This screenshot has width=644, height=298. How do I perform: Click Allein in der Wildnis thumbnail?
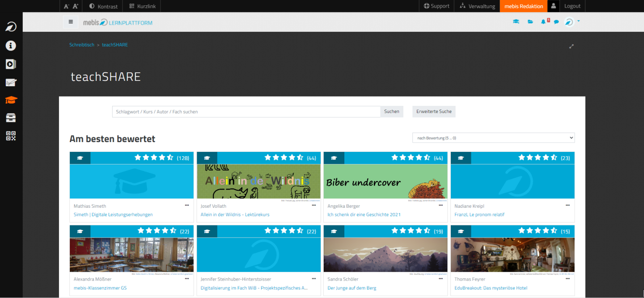tap(258, 181)
